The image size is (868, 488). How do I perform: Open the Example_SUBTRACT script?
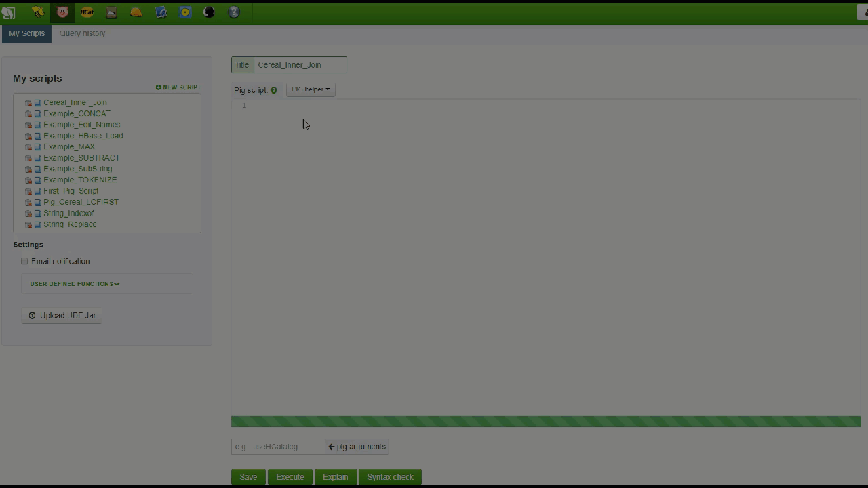pyautogui.click(x=81, y=158)
